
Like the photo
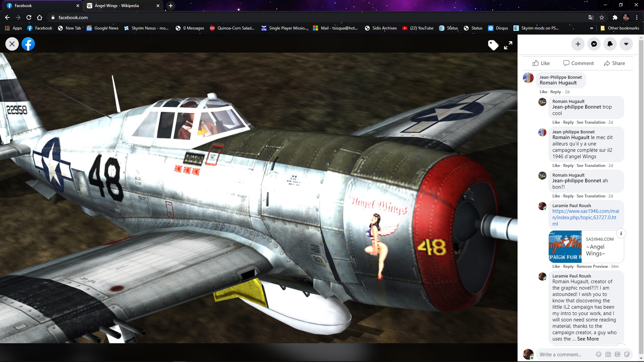(x=541, y=63)
